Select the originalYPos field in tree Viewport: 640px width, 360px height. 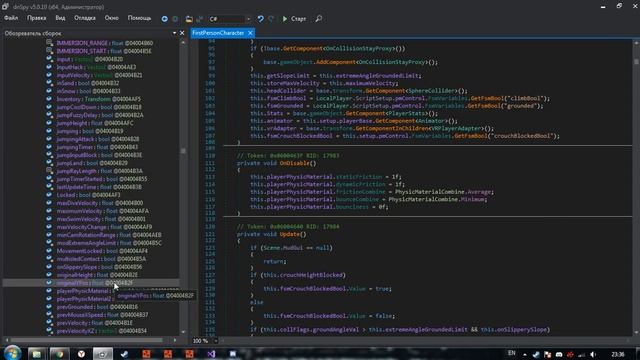point(95,283)
